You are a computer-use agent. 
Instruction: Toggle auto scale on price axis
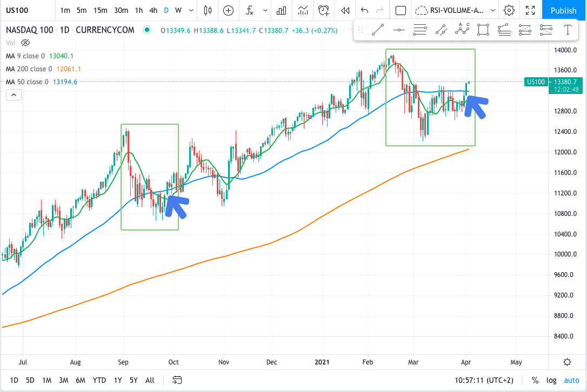point(571,380)
